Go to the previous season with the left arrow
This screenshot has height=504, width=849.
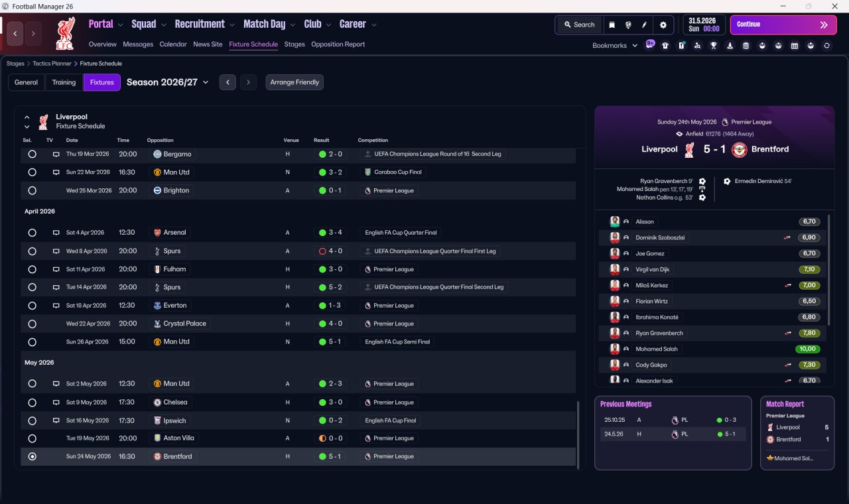228,82
